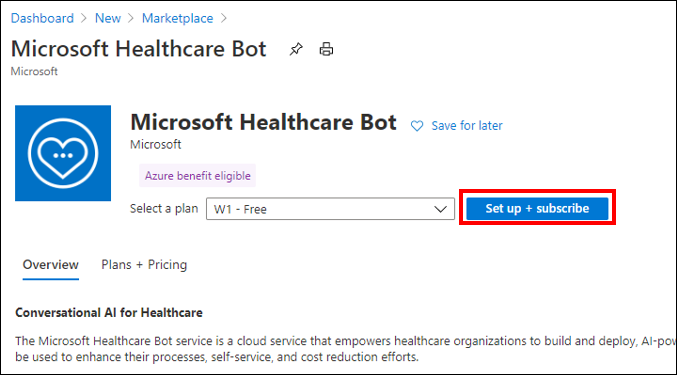Click the plan dropdown chevron arrow
Image resolution: width=677 pixels, height=375 pixels.
(x=440, y=209)
